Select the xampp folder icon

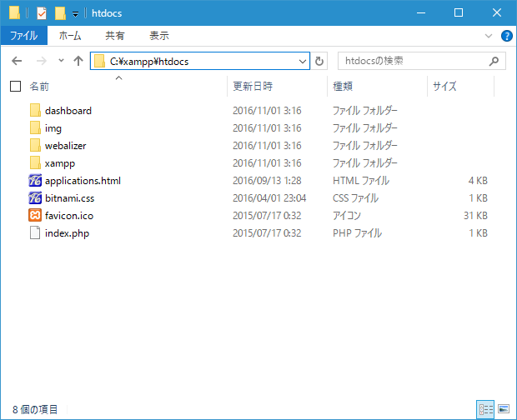[35, 162]
